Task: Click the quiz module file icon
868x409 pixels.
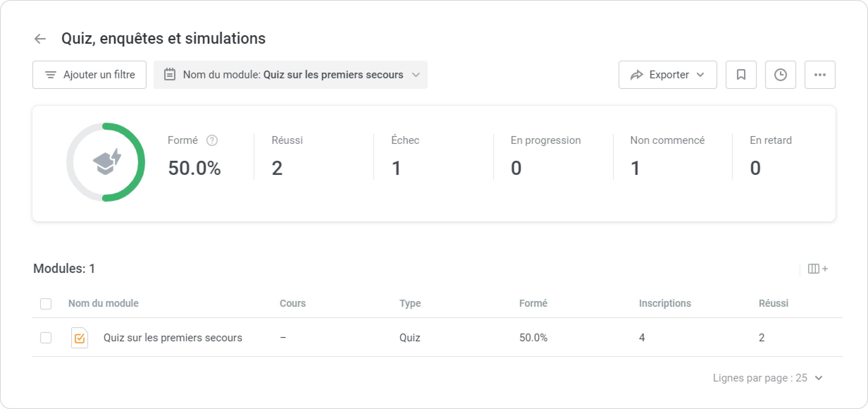Action: tap(80, 338)
